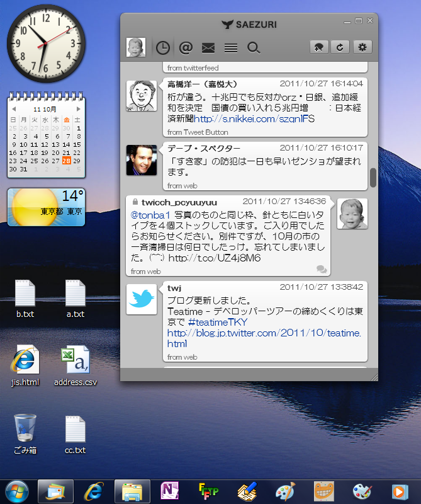The image size is (421, 504).
Task: Click the user profile avatar in toolbar
Action: pos(136,47)
